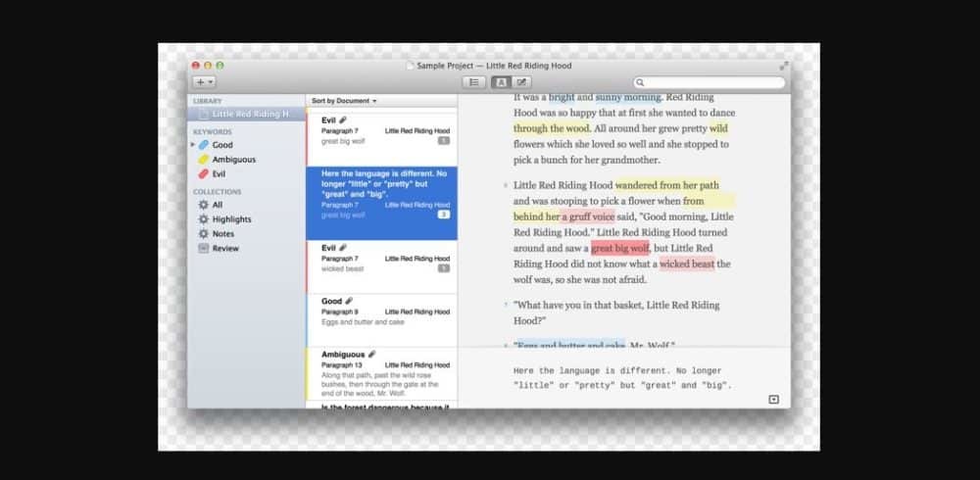
Task: Select the yellow Ambiguous keyword tag
Action: 204,160
